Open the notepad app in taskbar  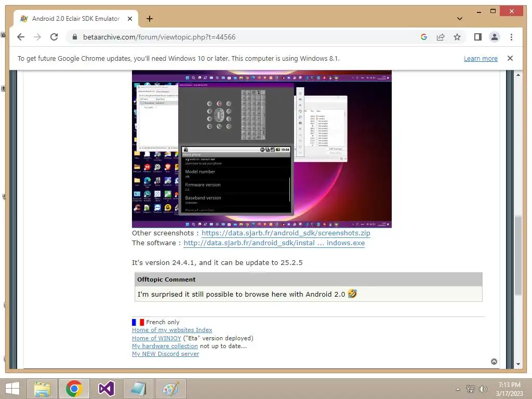[138, 389]
